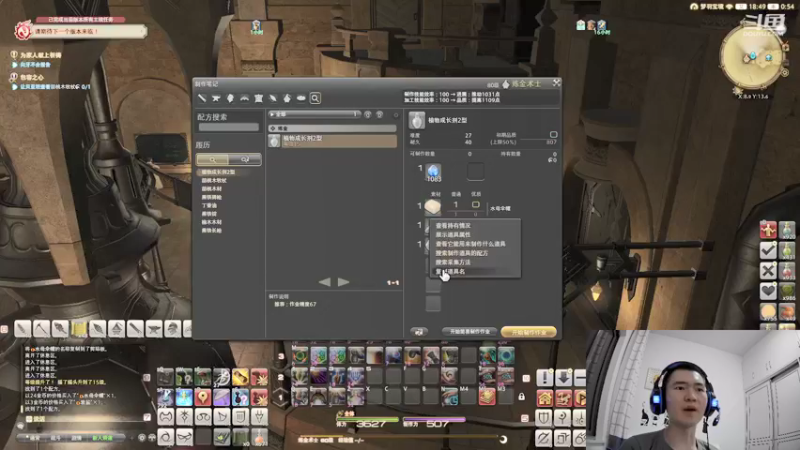Screen dimensions: 800x450
Task: Open the Goldsmith tab in crafting log
Action: pyautogui.click(x=244, y=98)
